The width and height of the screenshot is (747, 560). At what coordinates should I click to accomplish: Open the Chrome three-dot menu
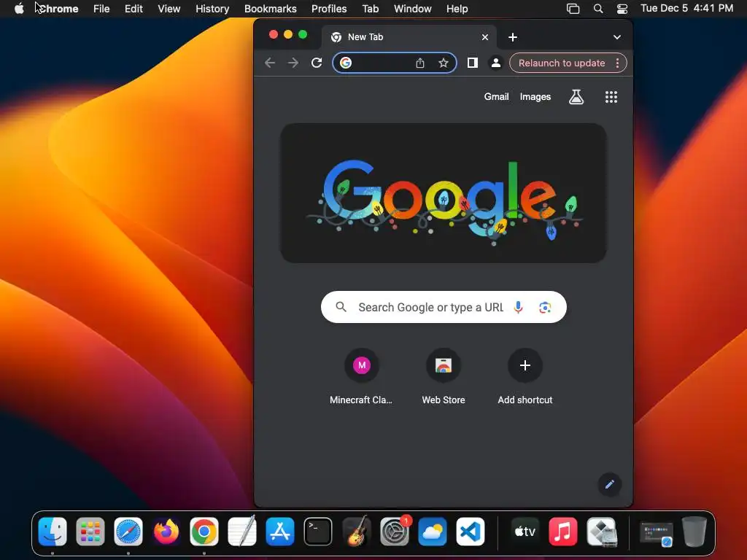click(x=617, y=63)
